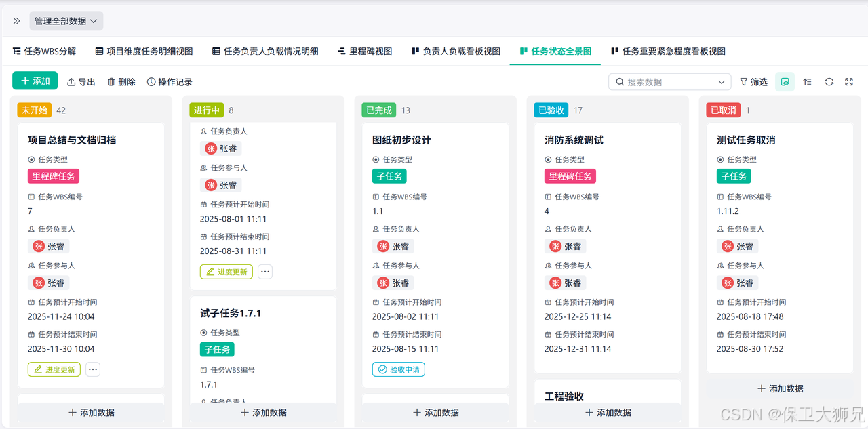Add data in 已完成 column
868x429 pixels.
436,412
